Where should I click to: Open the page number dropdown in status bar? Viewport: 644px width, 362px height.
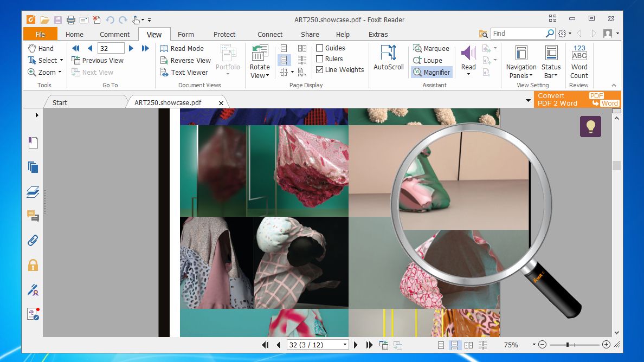click(345, 345)
